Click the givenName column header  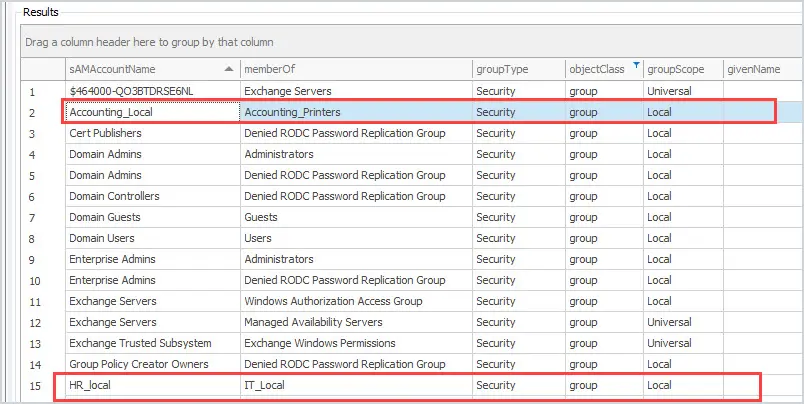pyautogui.click(x=763, y=69)
